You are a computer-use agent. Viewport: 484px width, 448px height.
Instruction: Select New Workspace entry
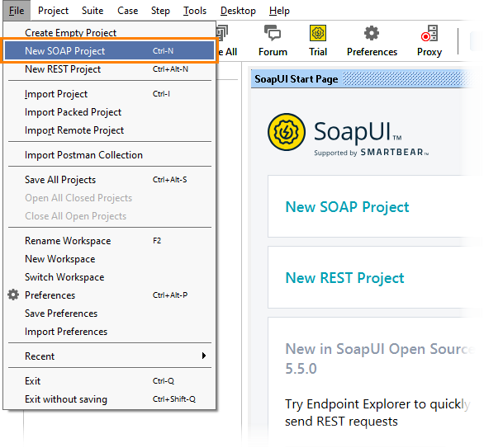tap(110, 259)
